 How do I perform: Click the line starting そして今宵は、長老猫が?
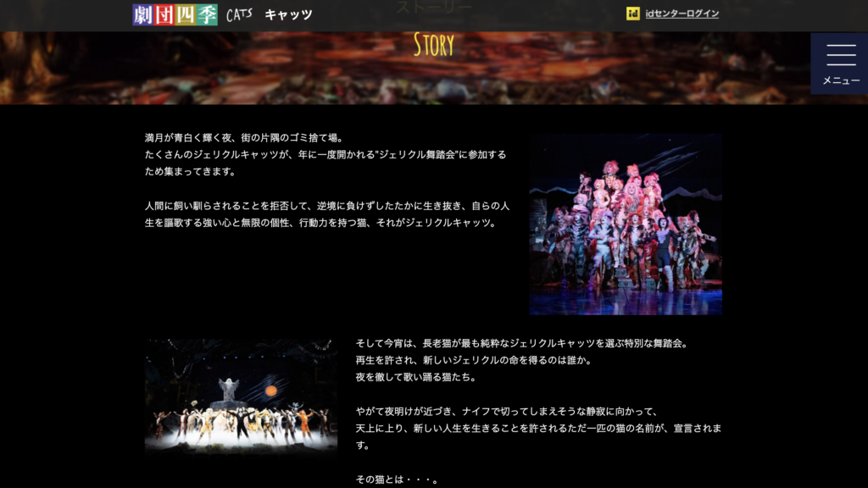523,344
